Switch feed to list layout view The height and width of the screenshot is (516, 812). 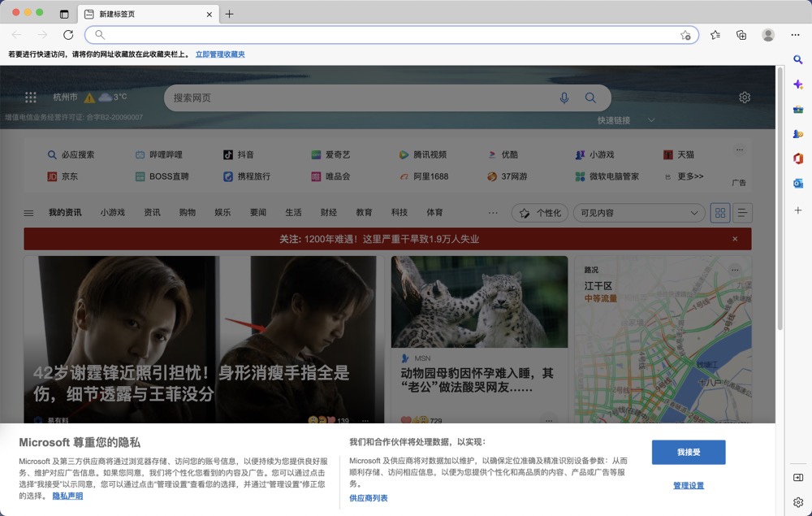click(x=741, y=212)
